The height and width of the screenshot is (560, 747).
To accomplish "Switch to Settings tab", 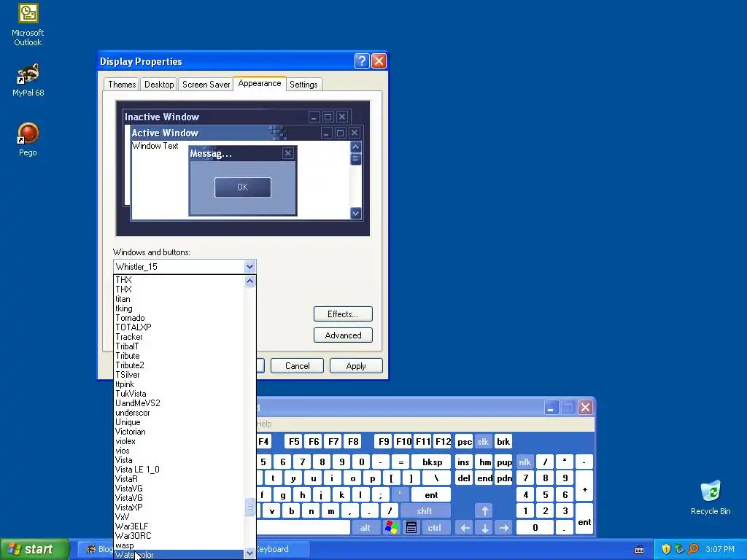I will click(x=303, y=85).
